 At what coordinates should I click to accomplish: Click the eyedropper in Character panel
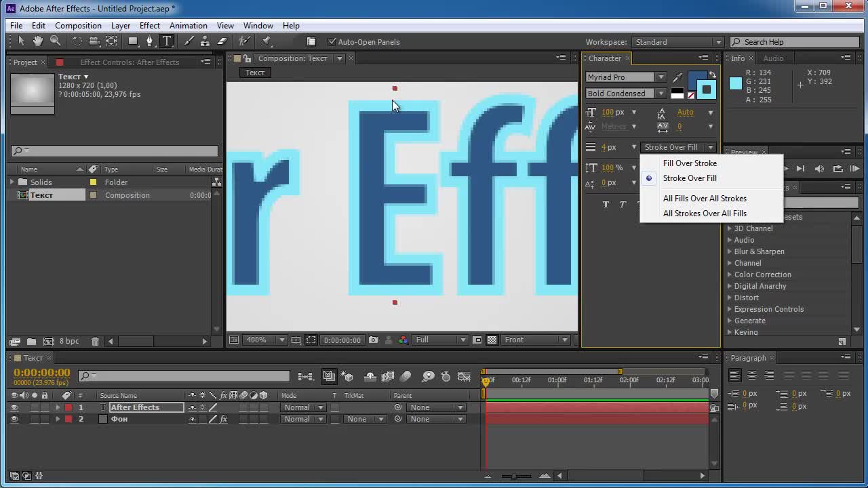677,77
